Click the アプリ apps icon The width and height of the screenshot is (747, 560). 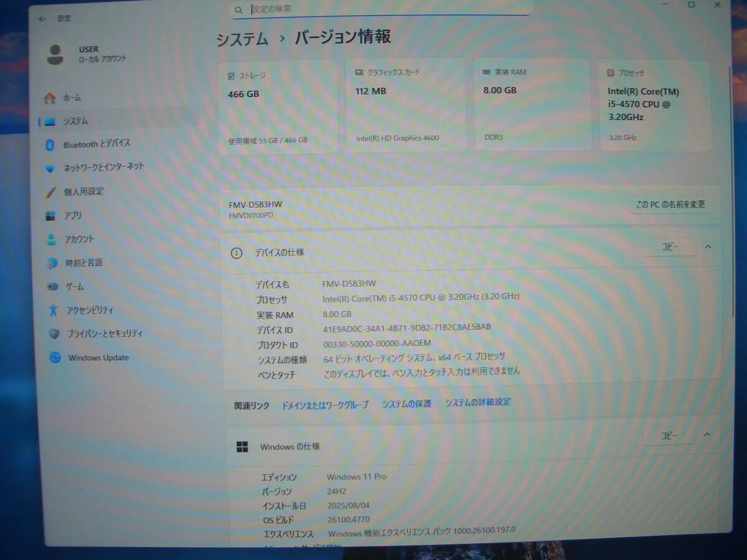click(51, 216)
